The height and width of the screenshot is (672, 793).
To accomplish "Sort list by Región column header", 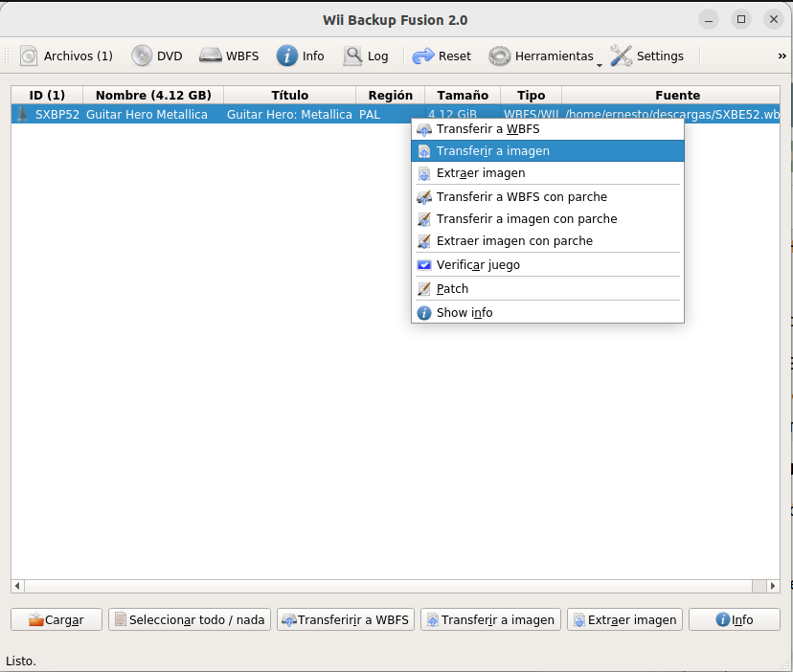I will click(x=391, y=95).
